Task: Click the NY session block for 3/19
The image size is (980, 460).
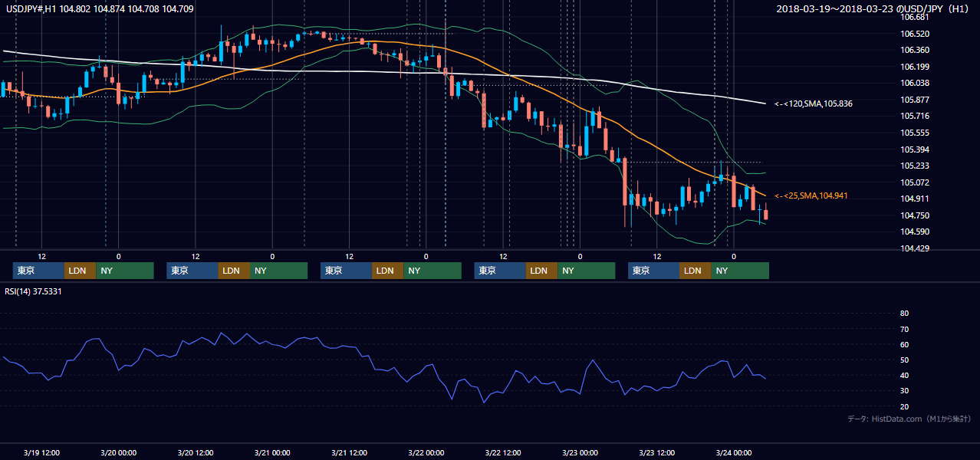Action: [x=125, y=271]
